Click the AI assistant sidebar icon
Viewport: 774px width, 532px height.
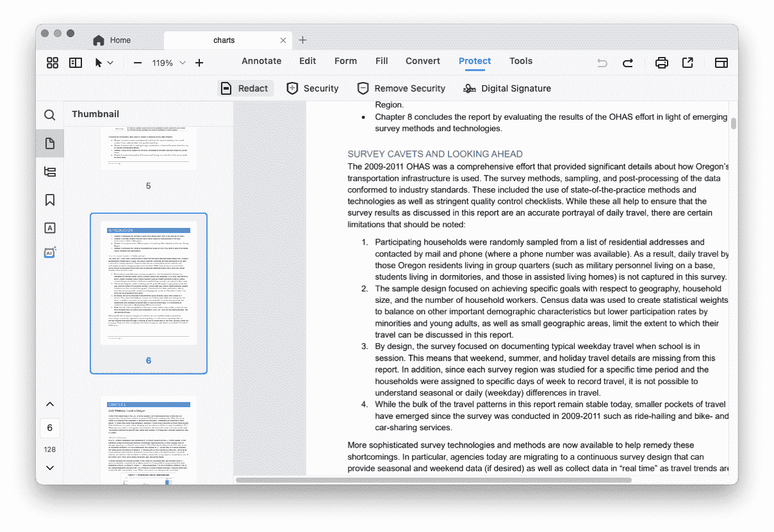49,252
